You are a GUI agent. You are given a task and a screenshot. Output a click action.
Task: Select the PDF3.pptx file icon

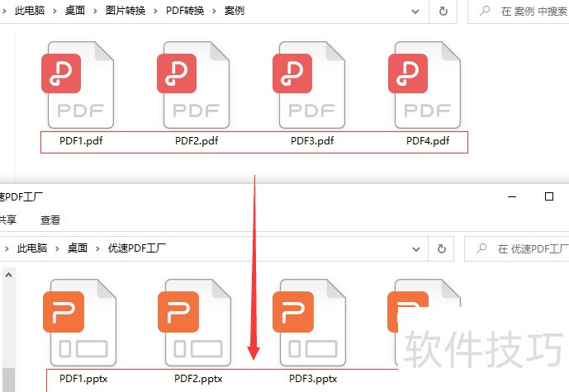pyautogui.click(x=309, y=323)
